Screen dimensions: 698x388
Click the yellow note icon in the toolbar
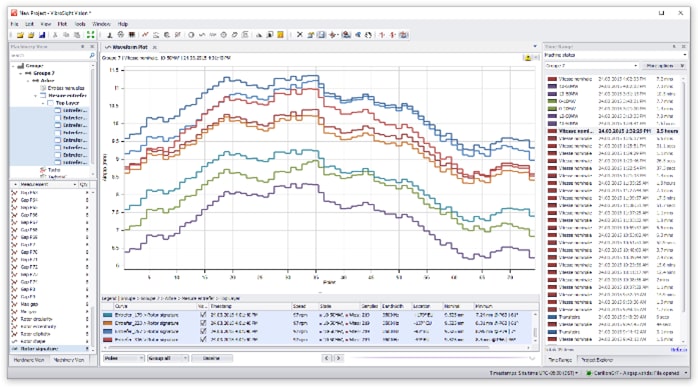tap(280, 35)
